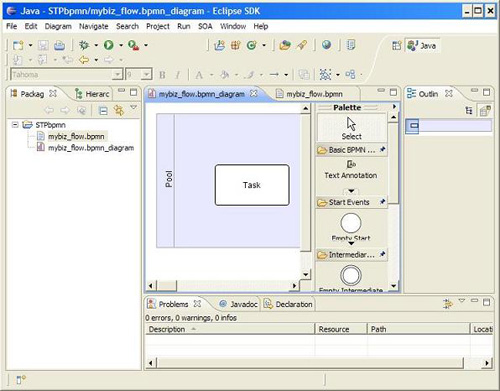500x391 pixels.
Task: Choose Text Annotation palette tool
Action: point(351,170)
